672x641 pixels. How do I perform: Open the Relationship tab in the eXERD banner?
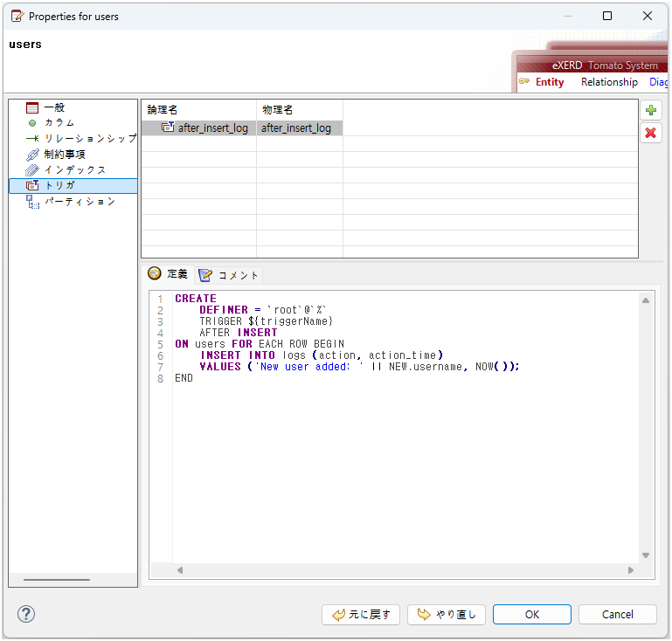pos(609,82)
